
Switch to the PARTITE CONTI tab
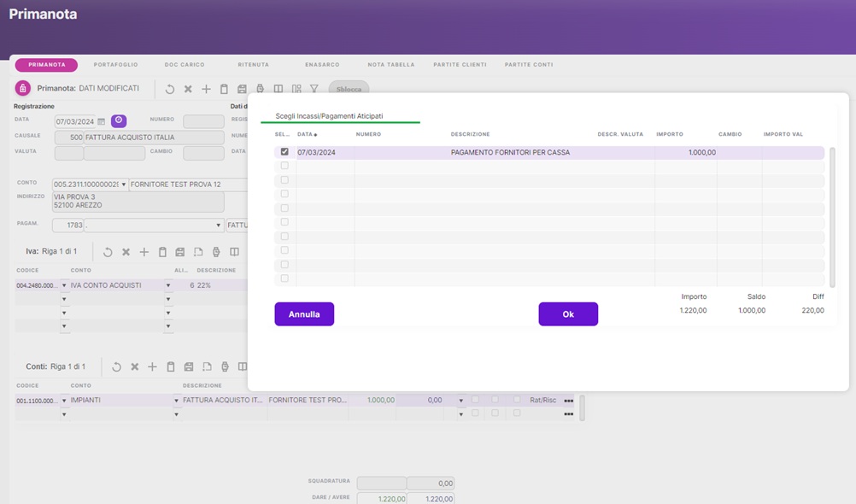point(529,65)
